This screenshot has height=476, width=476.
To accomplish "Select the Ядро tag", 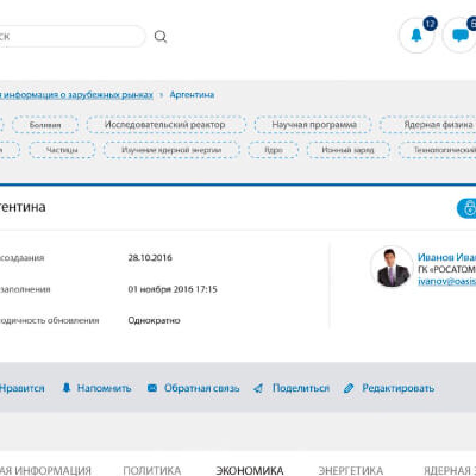I will click(x=274, y=150).
